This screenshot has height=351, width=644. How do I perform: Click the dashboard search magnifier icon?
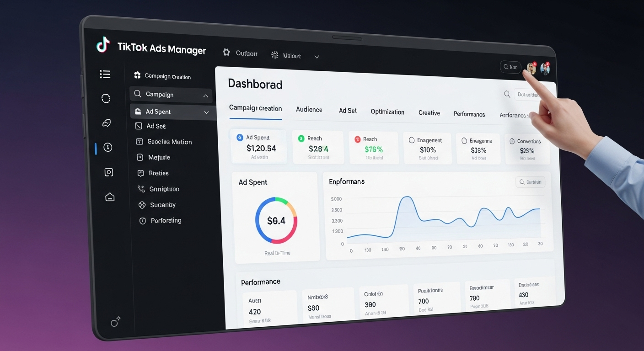pyautogui.click(x=507, y=94)
